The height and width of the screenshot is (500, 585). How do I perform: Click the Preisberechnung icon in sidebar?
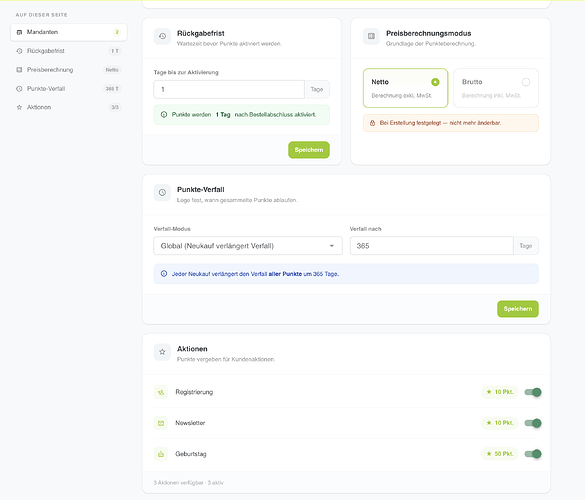coord(19,70)
